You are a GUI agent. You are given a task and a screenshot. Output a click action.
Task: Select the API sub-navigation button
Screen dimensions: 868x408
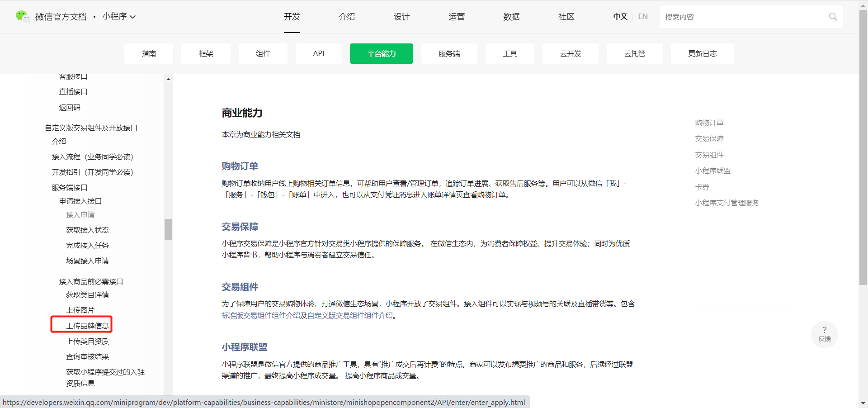coord(319,53)
